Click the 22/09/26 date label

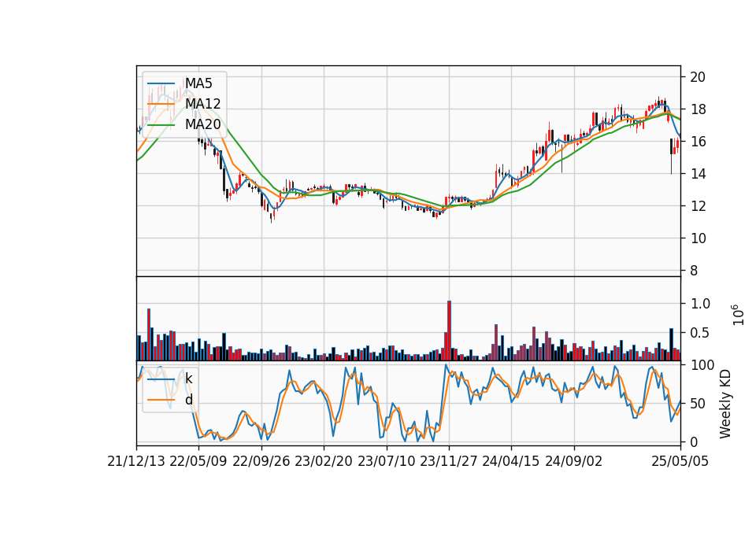tap(261, 461)
